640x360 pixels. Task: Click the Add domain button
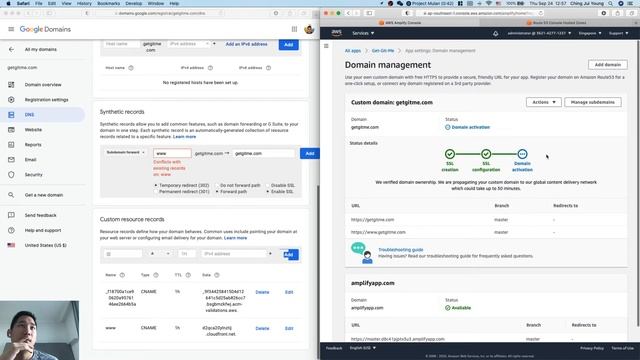(x=607, y=65)
